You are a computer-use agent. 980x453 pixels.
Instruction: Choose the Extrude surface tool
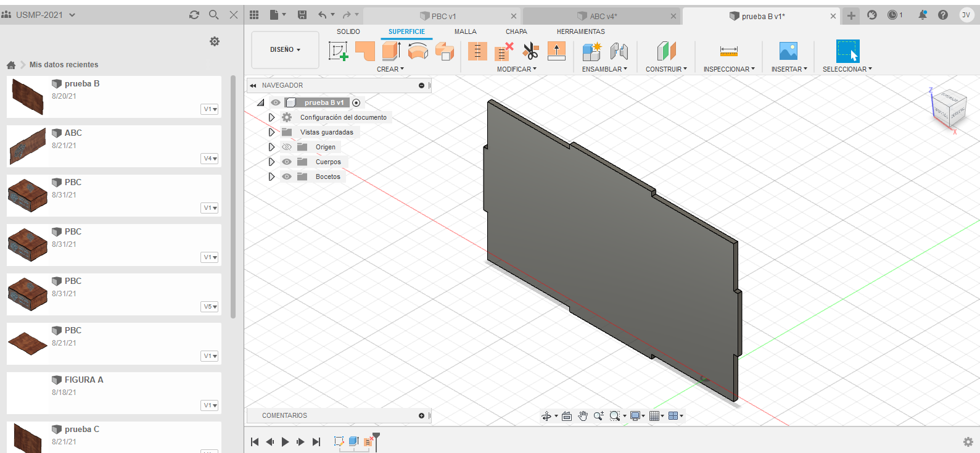392,51
